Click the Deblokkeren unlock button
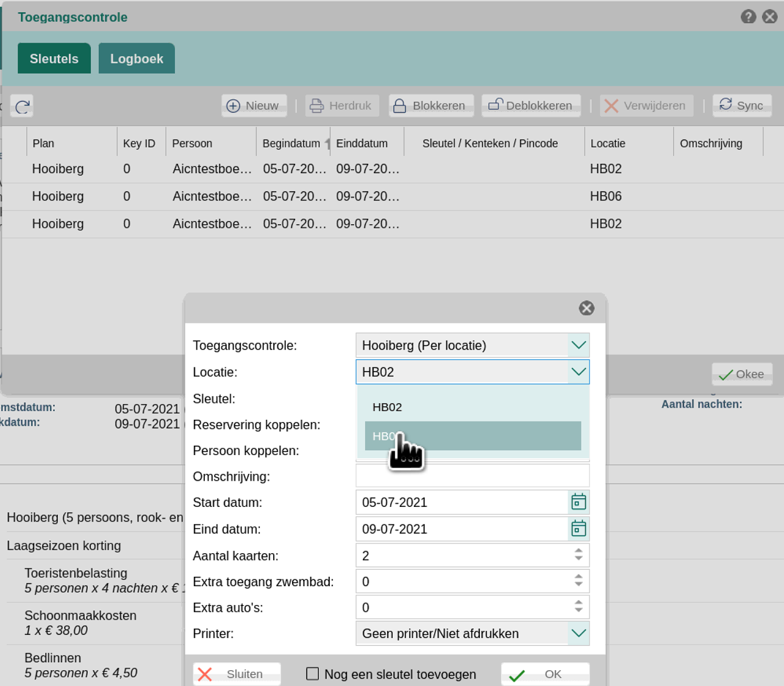Viewport: 784px width, 686px height. (x=530, y=105)
